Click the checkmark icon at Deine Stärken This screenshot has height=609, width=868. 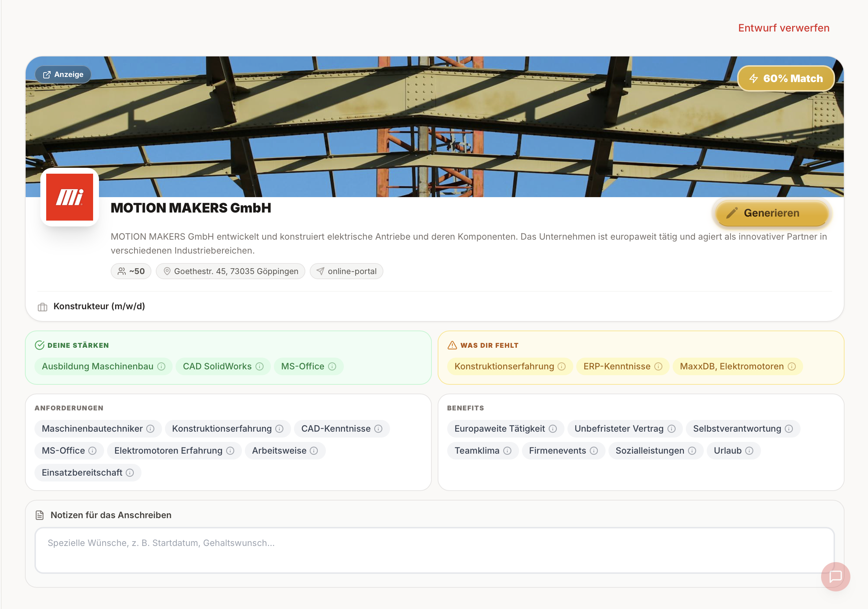(x=40, y=345)
